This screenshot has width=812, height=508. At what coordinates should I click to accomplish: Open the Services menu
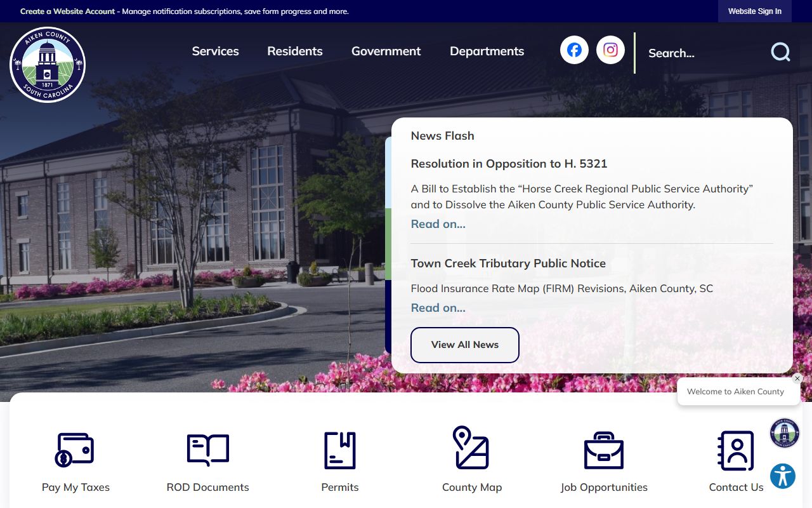pos(216,51)
